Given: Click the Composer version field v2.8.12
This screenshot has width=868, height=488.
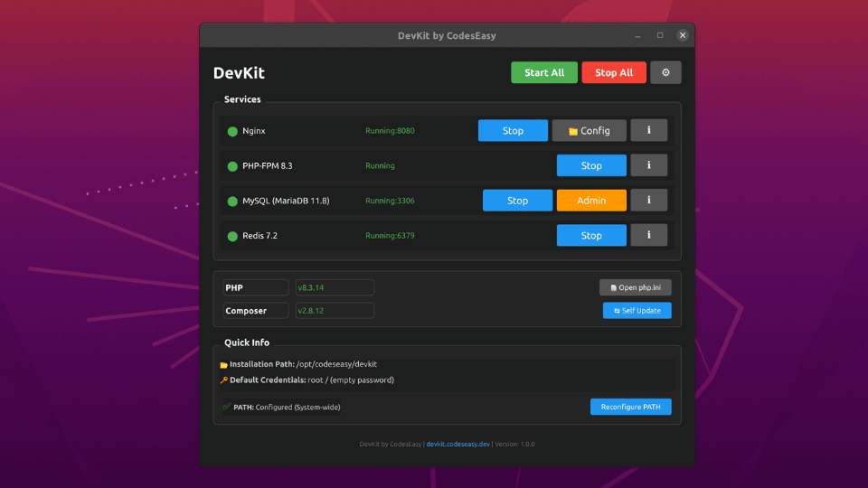Looking at the screenshot, I should [335, 310].
